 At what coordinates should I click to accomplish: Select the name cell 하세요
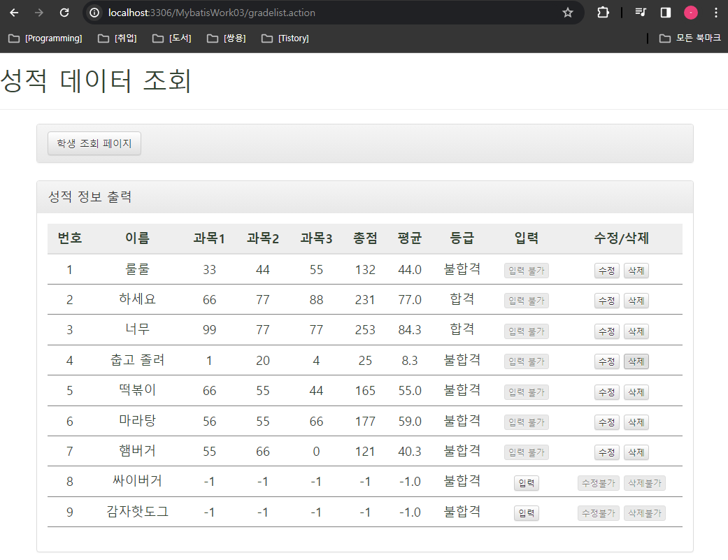click(138, 299)
